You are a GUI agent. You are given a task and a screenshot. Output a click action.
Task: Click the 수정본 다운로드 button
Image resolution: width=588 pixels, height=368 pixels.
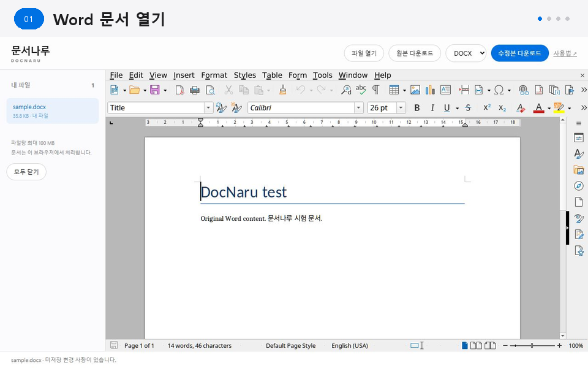pyautogui.click(x=520, y=53)
